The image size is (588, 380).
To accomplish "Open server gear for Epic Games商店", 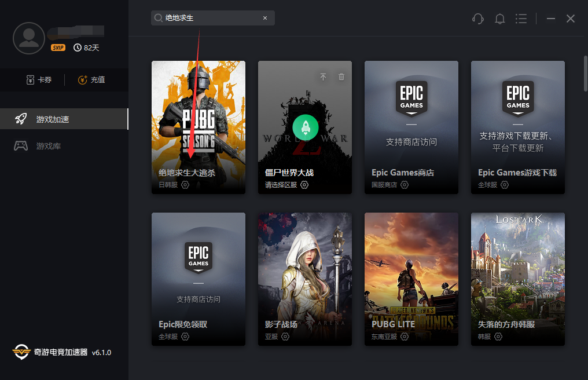I will 405,185.
